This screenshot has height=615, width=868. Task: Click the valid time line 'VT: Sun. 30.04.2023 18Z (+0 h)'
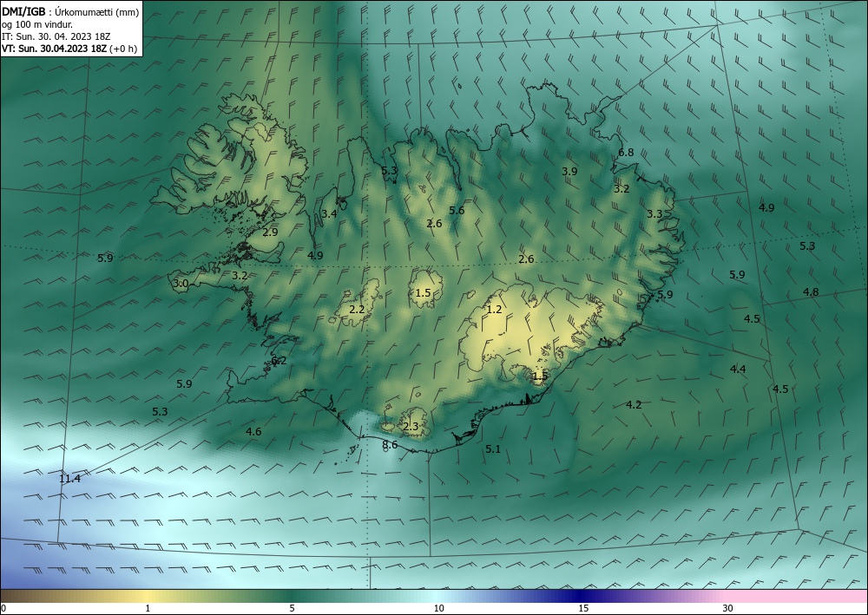tap(69, 49)
